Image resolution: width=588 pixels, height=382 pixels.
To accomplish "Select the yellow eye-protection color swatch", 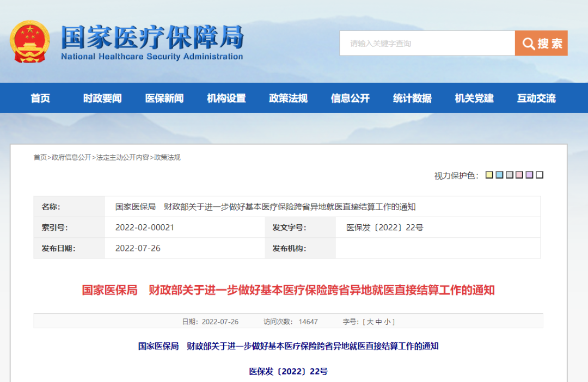I will 489,175.
